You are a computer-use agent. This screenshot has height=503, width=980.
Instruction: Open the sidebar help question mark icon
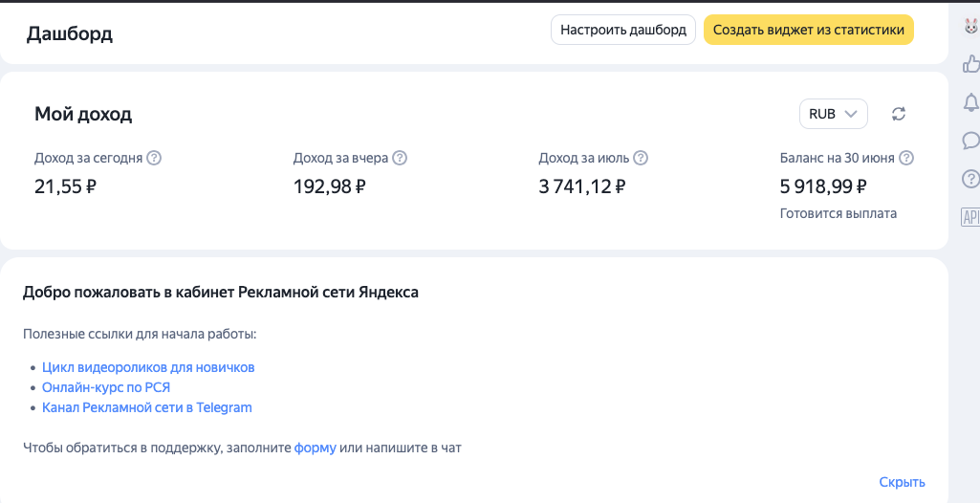tap(970, 179)
